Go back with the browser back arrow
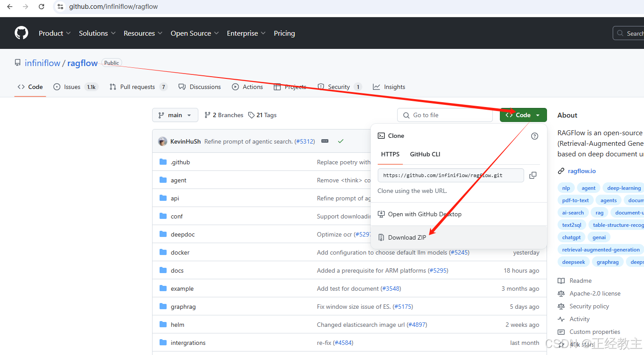The height and width of the screenshot is (355, 644). click(x=10, y=7)
